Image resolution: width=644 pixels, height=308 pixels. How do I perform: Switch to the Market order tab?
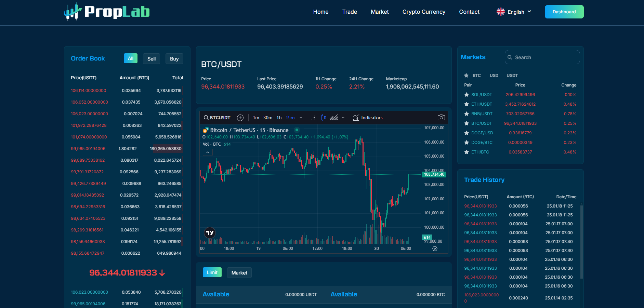pos(239,273)
